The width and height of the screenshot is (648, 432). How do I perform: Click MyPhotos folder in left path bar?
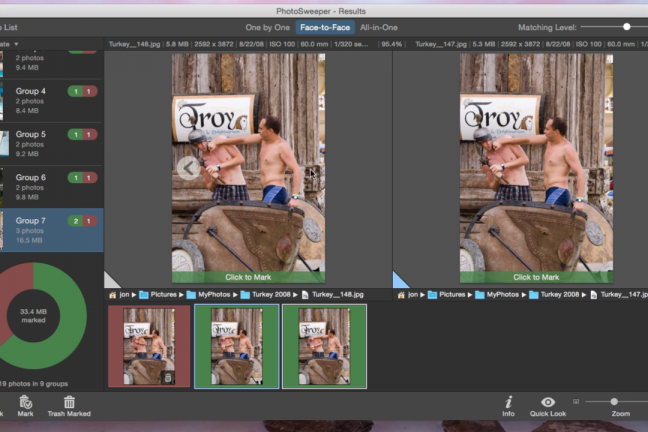pos(208,295)
